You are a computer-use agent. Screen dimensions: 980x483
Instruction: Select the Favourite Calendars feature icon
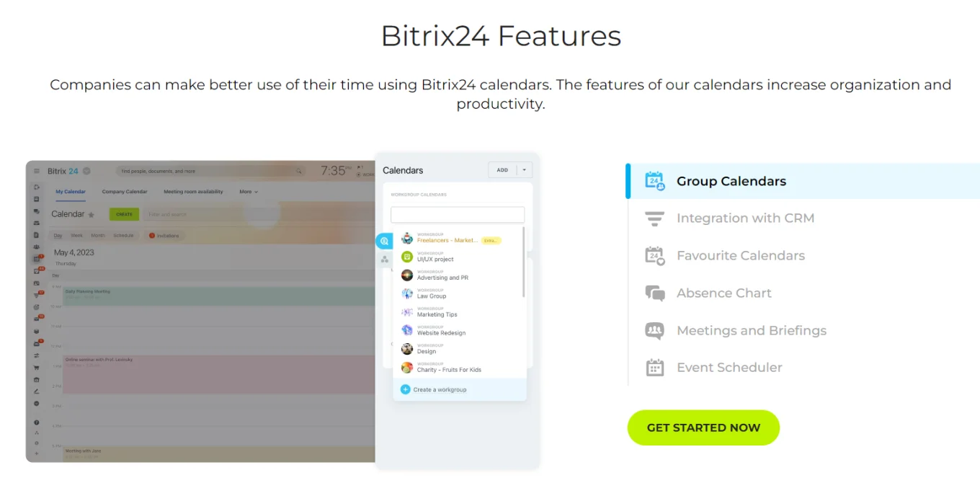pos(654,256)
